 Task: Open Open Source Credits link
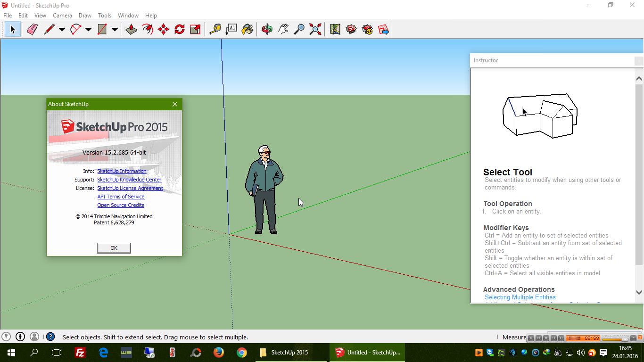click(x=121, y=205)
